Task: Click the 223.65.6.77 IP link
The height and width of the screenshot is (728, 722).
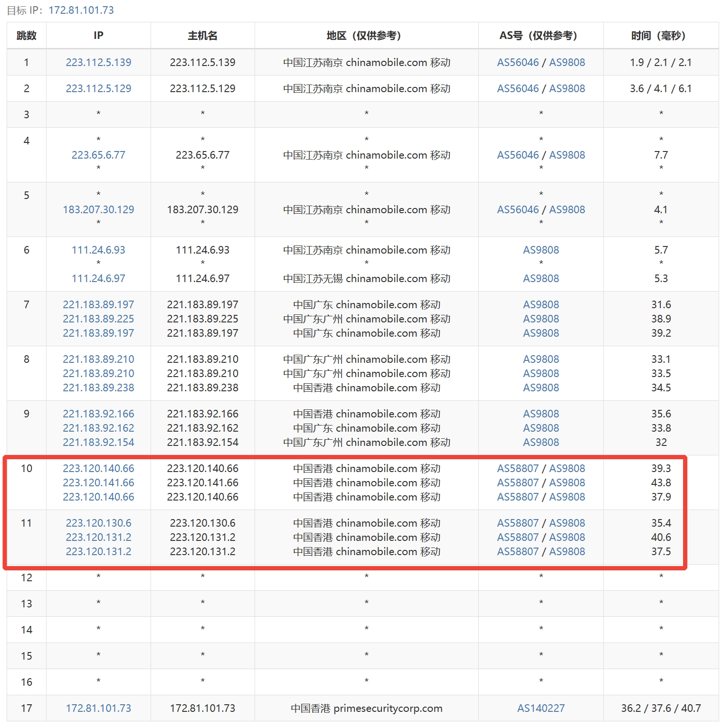Action: [x=98, y=155]
